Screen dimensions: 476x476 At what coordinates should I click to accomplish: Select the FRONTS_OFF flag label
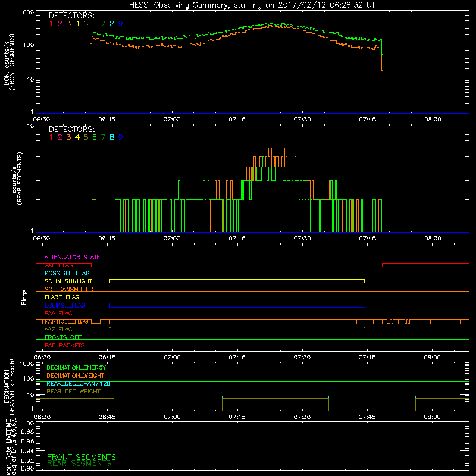(x=63, y=337)
